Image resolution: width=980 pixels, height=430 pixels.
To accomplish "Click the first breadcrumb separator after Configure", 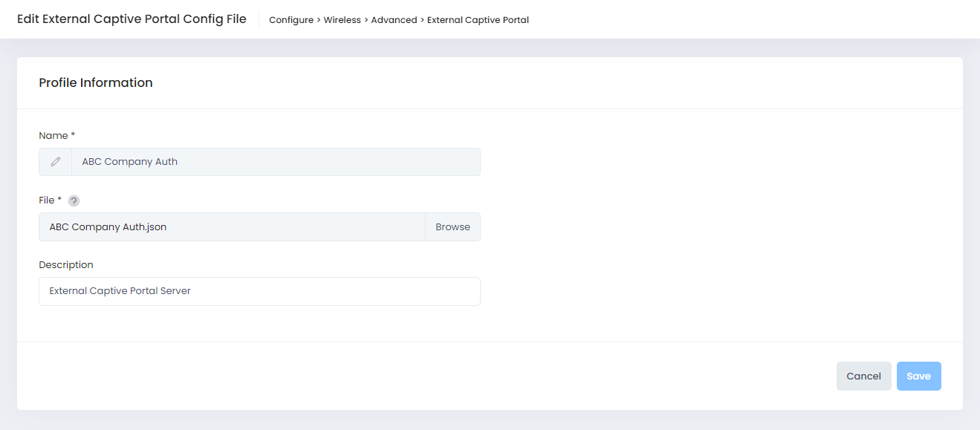I will [319, 20].
